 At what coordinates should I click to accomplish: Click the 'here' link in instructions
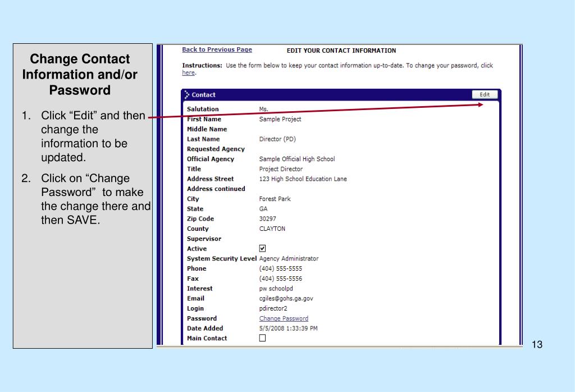[x=189, y=72]
